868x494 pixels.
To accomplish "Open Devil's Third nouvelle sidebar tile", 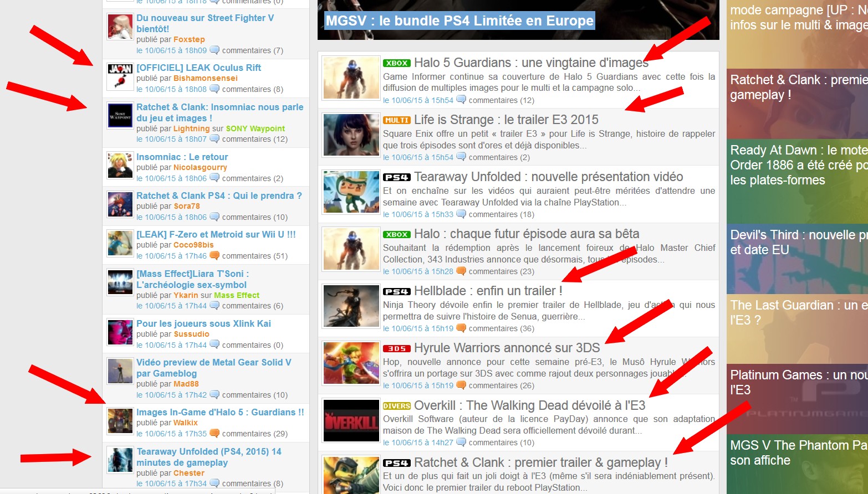I will (797, 259).
